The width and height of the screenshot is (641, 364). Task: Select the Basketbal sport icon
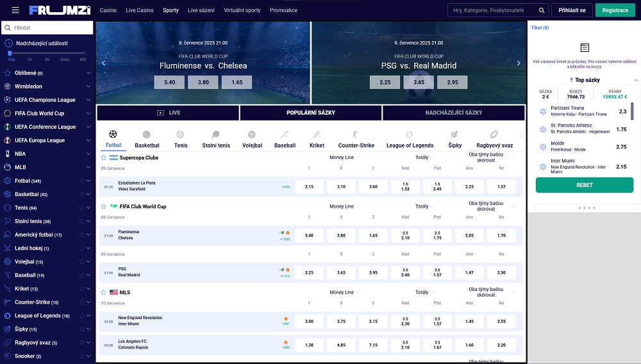click(147, 135)
